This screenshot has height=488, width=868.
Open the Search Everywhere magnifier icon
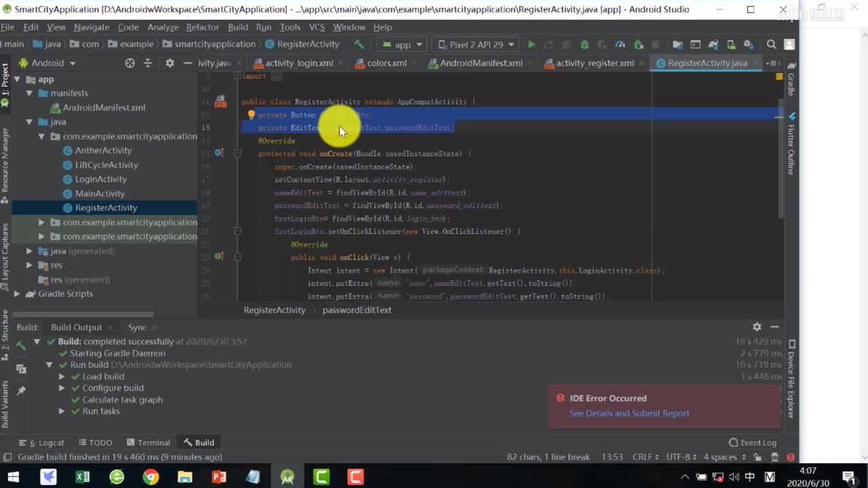pyautogui.click(x=771, y=45)
